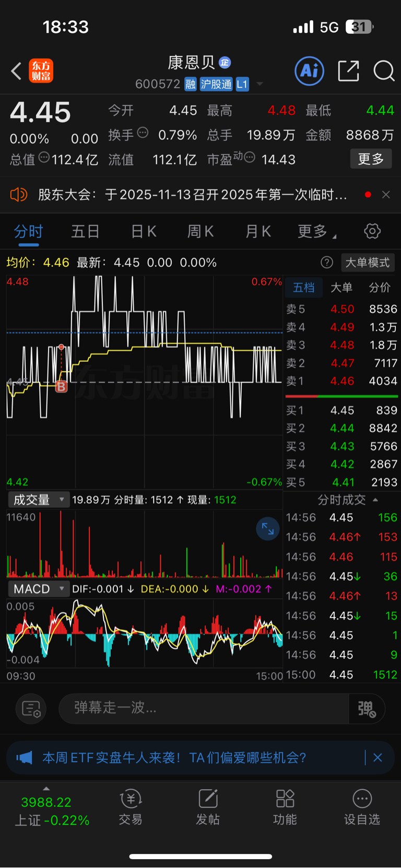Toggle the 弹 danmaku switch

(x=367, y=709)
